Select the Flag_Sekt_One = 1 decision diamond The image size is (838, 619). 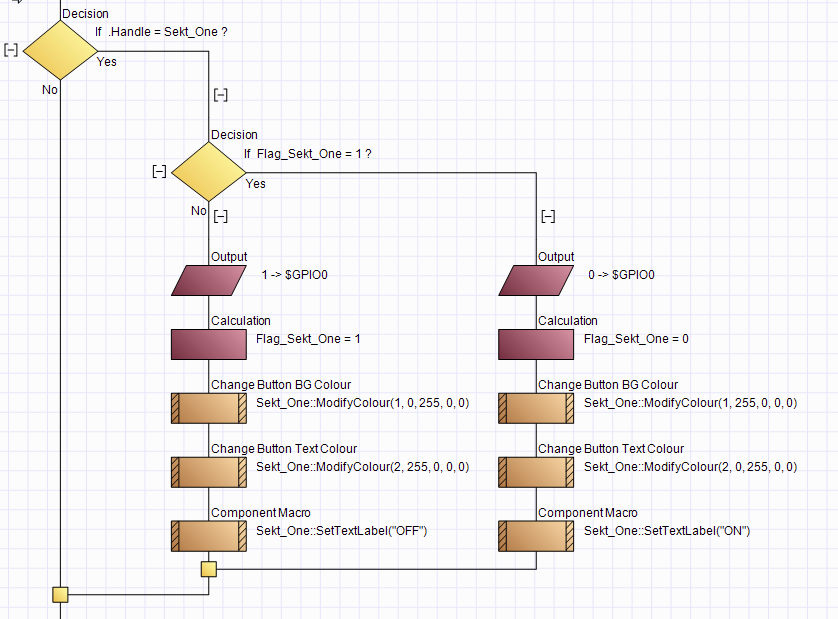[x=209, y=172]
